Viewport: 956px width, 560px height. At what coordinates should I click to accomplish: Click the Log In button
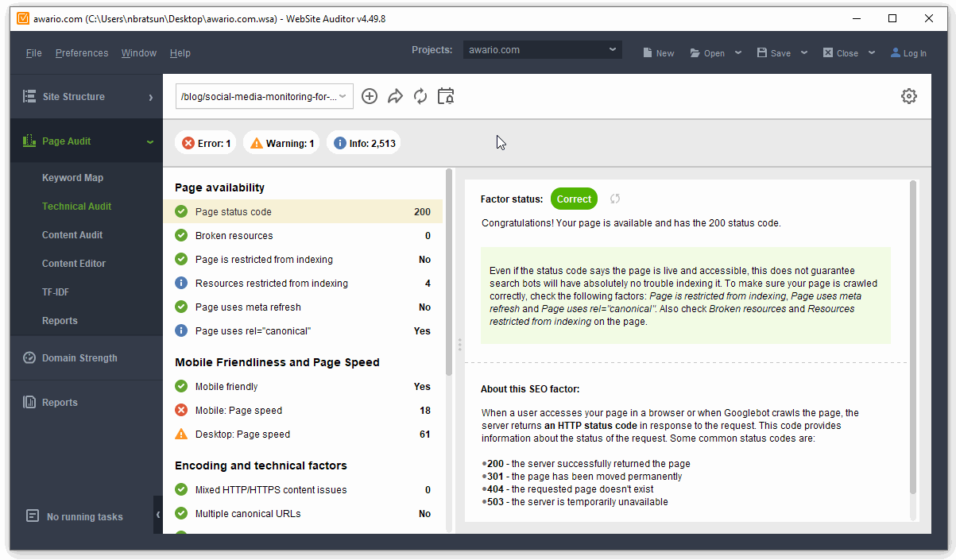pyautogui.click(x=908, y=53)
